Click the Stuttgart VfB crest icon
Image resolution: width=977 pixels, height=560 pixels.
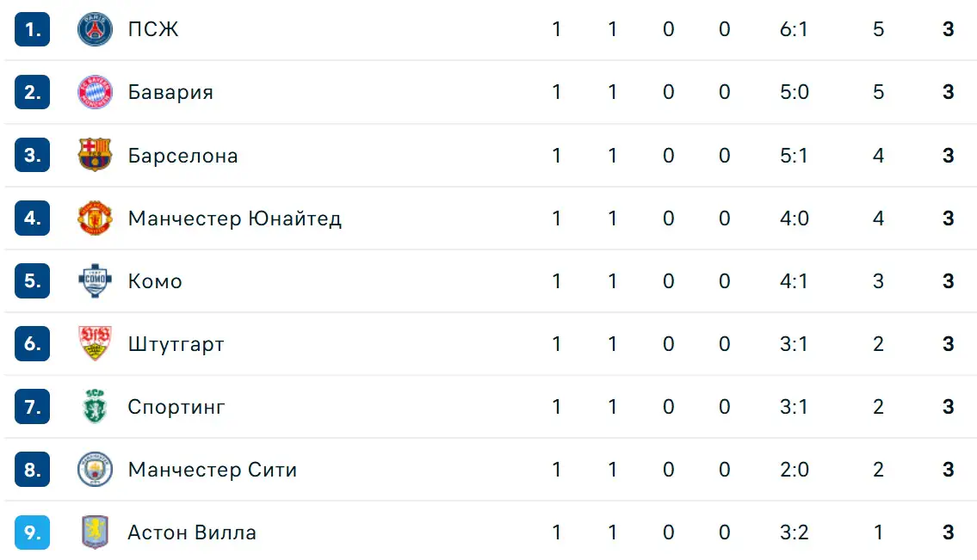(x=95, y=343)
